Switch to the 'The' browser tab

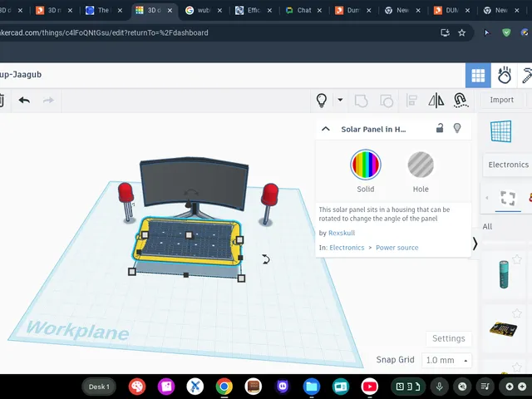103,11
